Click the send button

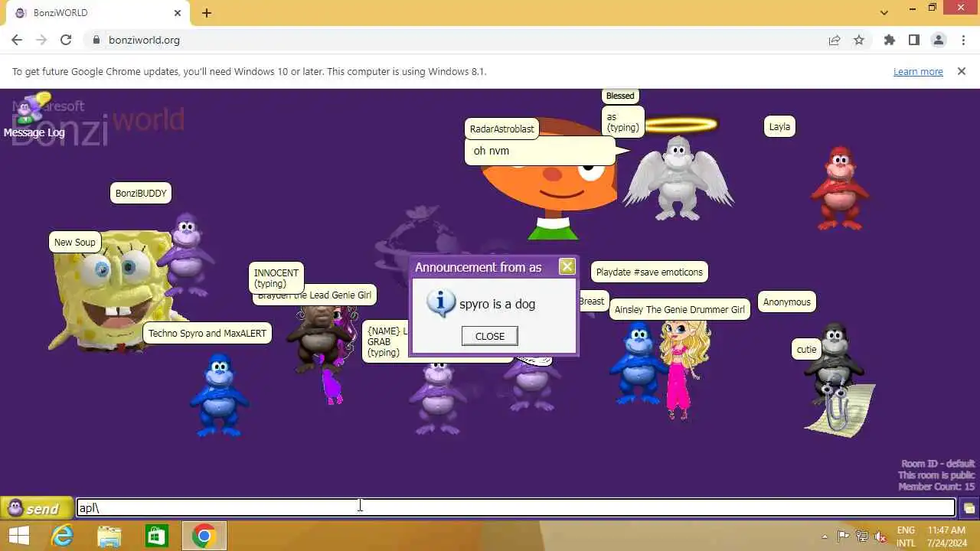coord(37,508)
